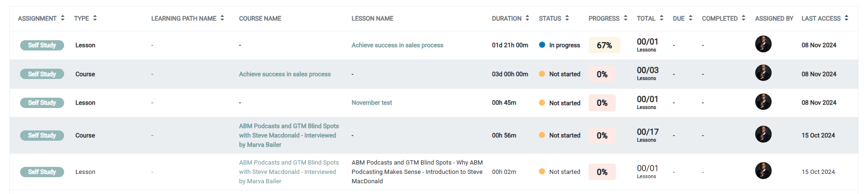868x194 pixels.
Task: Open the November test lesson
Action: coord(372,103)
